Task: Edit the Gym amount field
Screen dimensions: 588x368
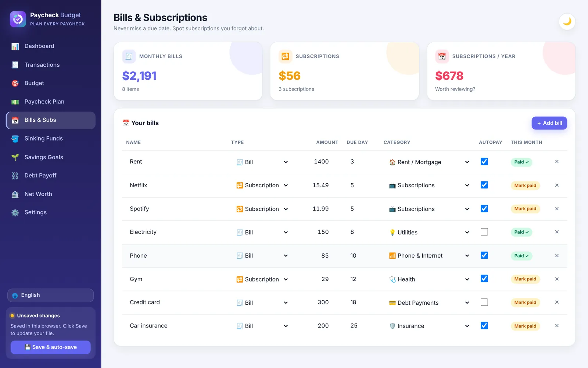Action: pos(317,279)
